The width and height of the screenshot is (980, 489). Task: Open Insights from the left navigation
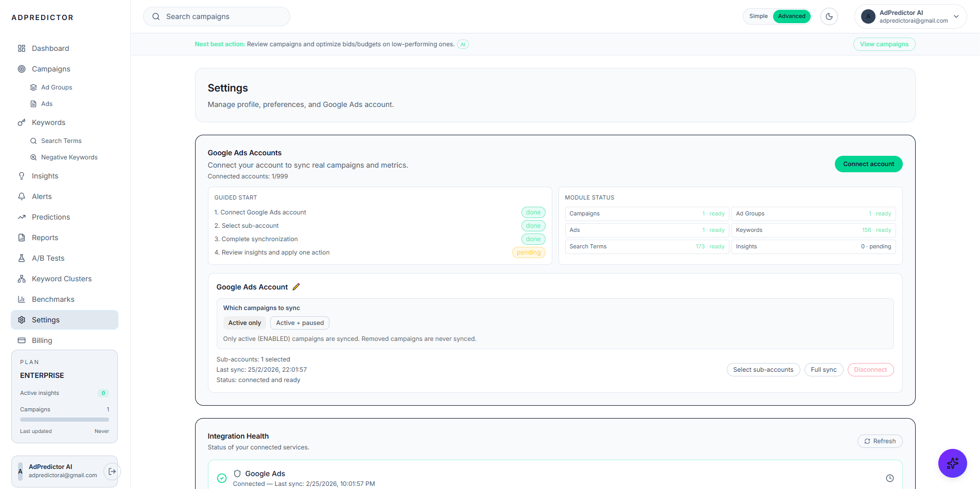[45, 175]
